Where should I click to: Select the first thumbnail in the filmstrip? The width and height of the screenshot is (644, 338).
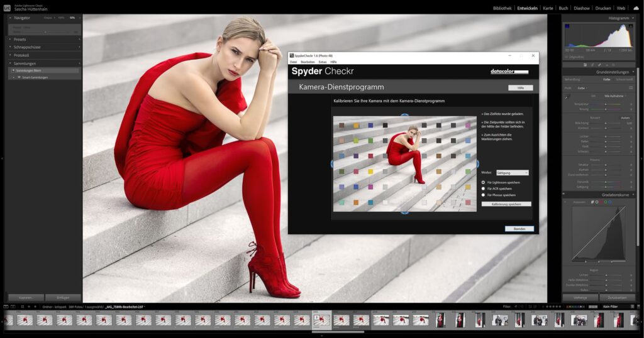pos(24,320)
